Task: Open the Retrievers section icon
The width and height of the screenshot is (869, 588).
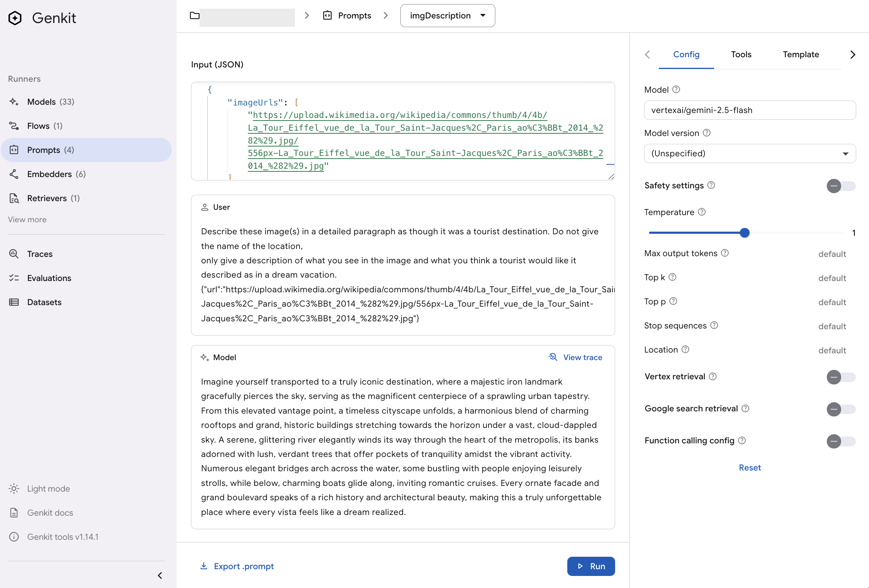Action: coord(14,198)
